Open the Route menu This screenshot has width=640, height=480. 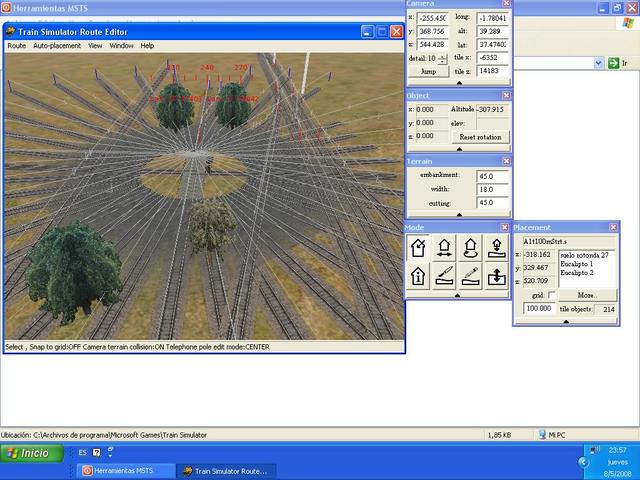(x=16, y=46)
